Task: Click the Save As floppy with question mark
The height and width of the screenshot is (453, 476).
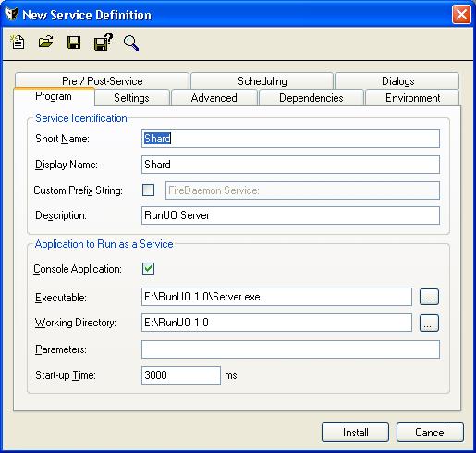Action: [104, 43]
